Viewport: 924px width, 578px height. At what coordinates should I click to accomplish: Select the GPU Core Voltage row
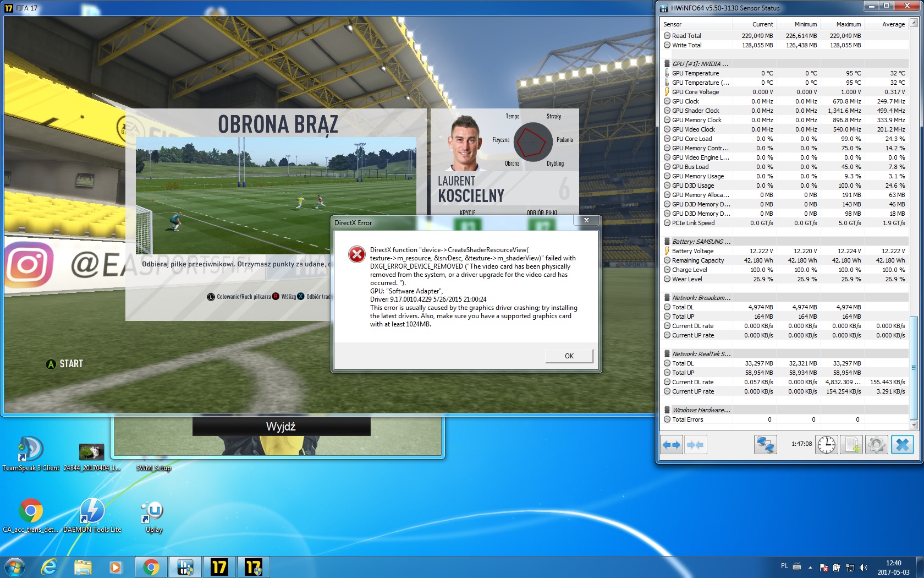coord(785,92)
